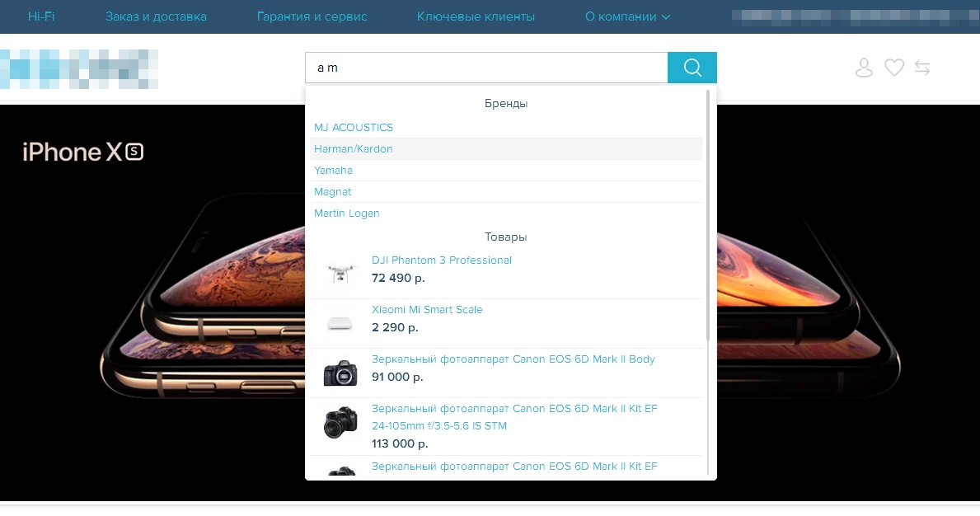Click the Бренды section heading
Image resolution: width=980 pixels, height=516 pixels.
505,104
